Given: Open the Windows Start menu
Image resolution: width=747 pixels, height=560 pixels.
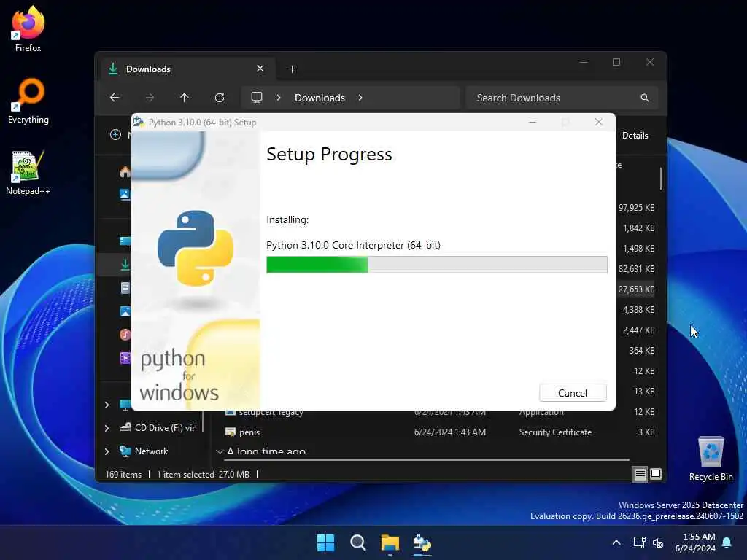Looking at the screenshot, I should [x=326, y=542].
